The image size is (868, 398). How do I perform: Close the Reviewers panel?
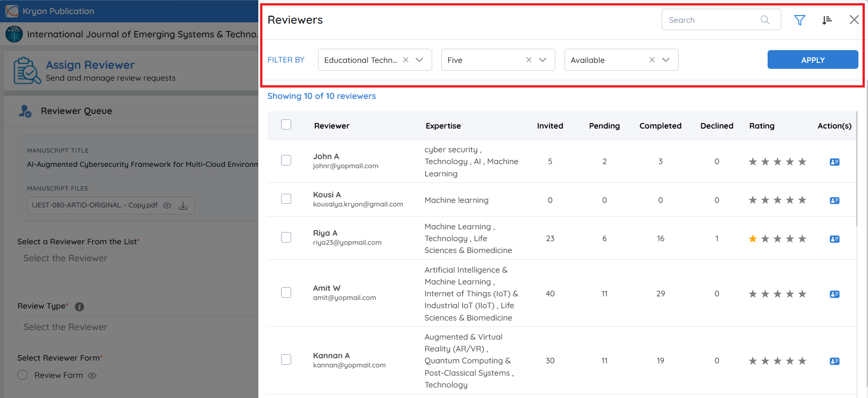point(854,20)
